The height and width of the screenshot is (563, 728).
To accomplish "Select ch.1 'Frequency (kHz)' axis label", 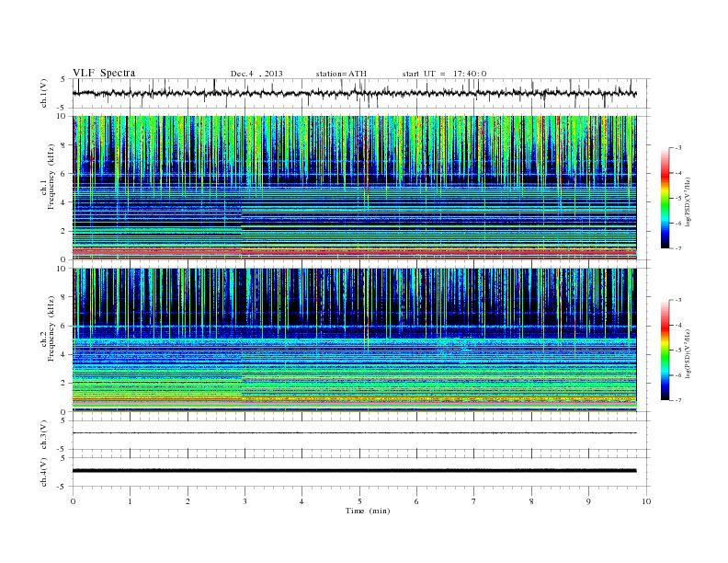I will pos(51,177).
